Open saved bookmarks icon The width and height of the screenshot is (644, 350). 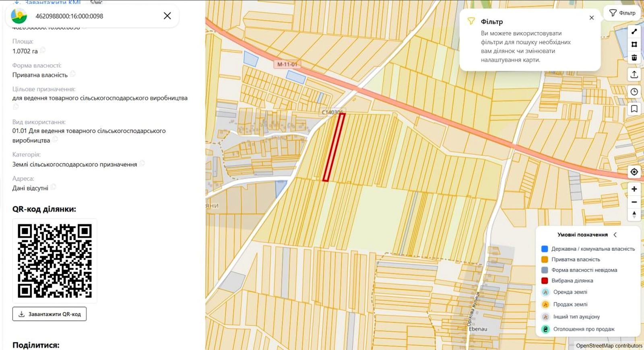[x=634, y=109]
